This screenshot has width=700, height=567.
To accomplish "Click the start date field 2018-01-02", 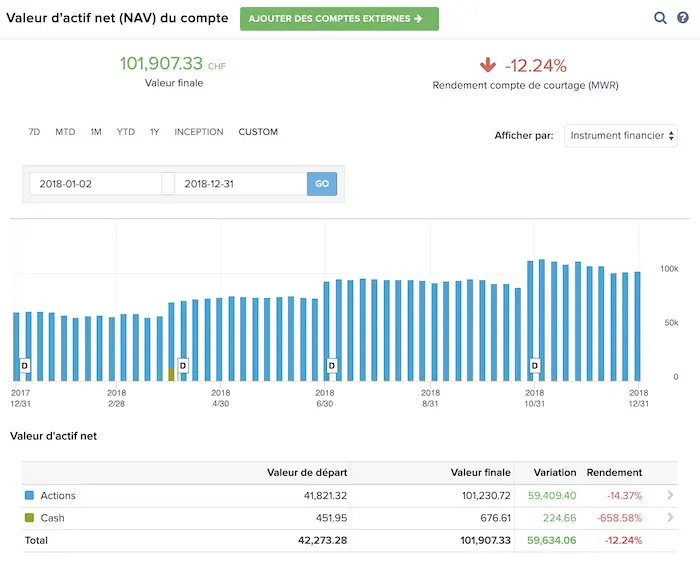I will [96, 184].
